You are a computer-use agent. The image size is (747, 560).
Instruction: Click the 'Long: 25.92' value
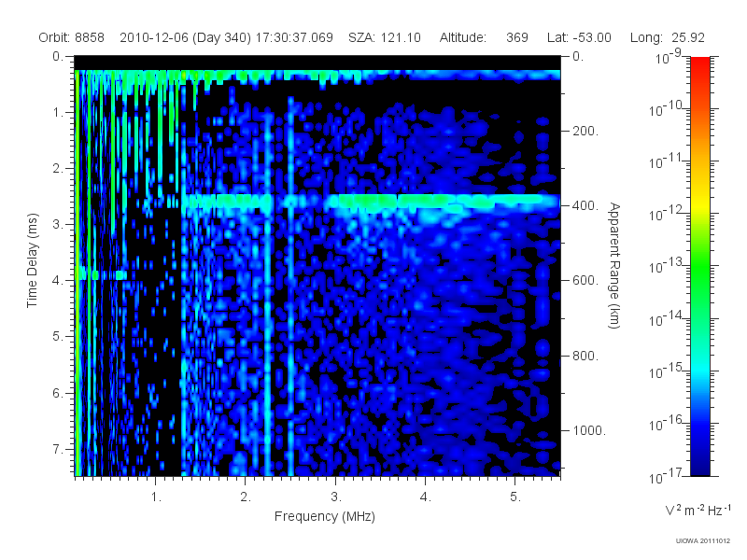tap(668, 37)
